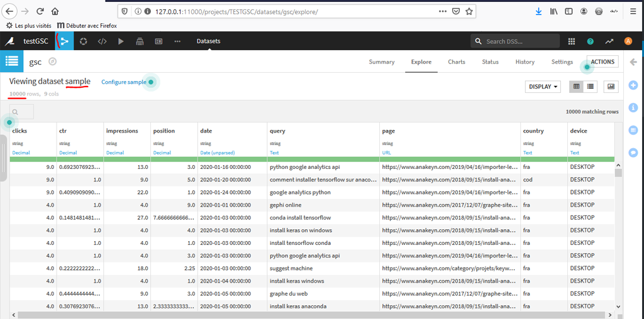644x319 pixels.
Task: Click Date (unparsed) meaning under date
Action: point(217,153)
